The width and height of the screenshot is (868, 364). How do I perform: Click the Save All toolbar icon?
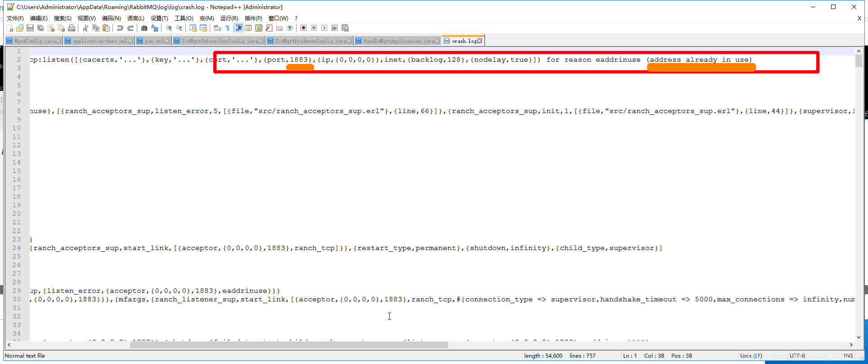(40, 28)
